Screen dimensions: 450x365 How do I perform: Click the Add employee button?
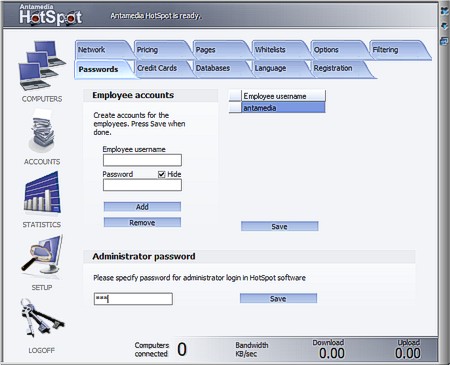[142, 207]
